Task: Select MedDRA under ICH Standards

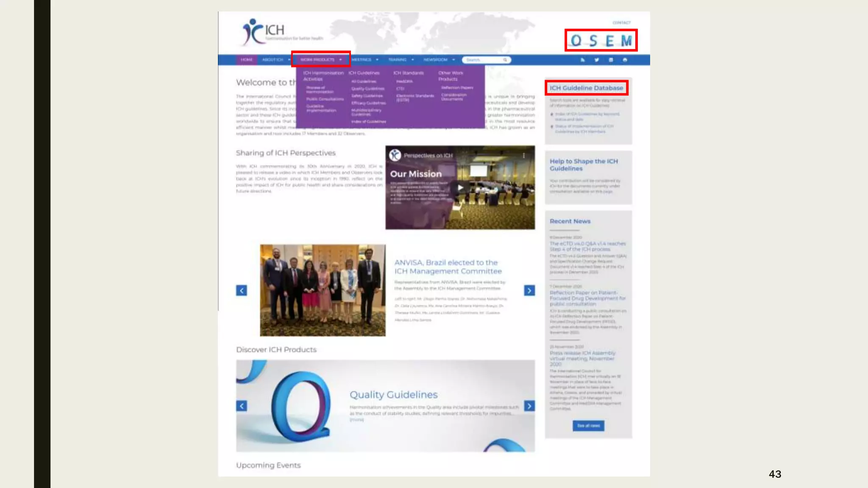Action: click(x=404, y=81)
